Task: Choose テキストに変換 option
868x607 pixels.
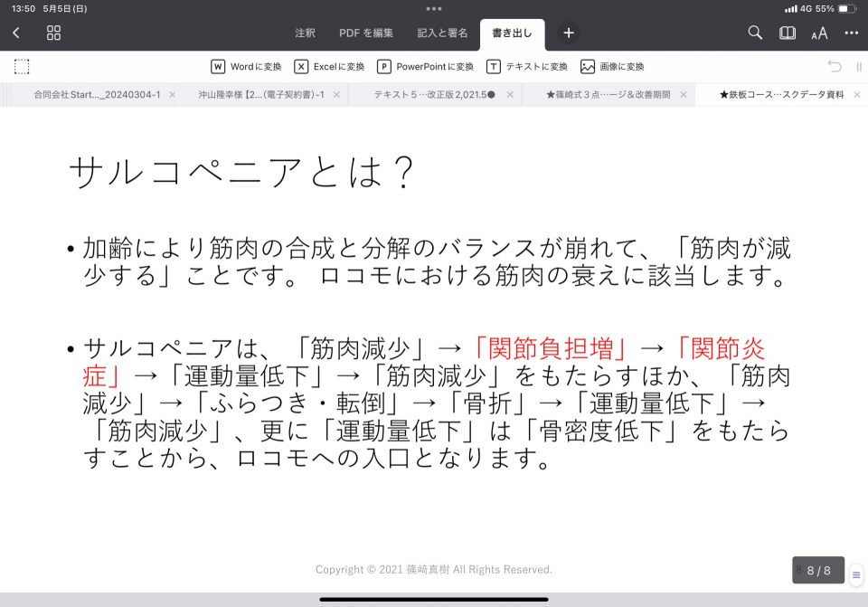Action: pos(527,66)
